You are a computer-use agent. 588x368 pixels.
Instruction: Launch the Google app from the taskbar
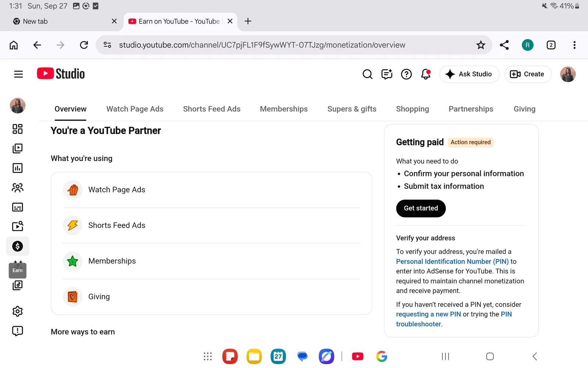point(381,356)
